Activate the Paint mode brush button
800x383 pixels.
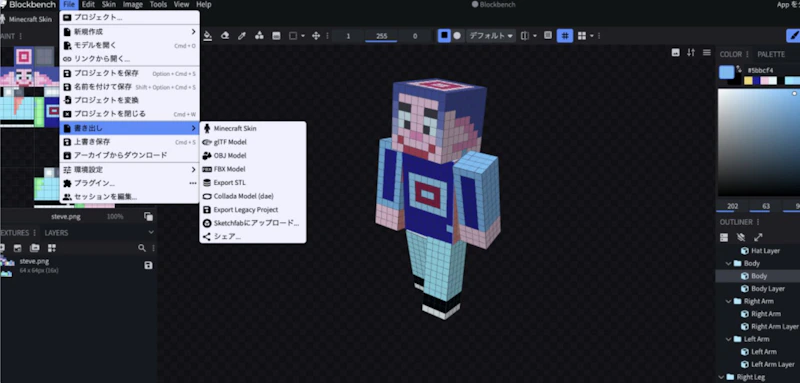click(793, 36)
